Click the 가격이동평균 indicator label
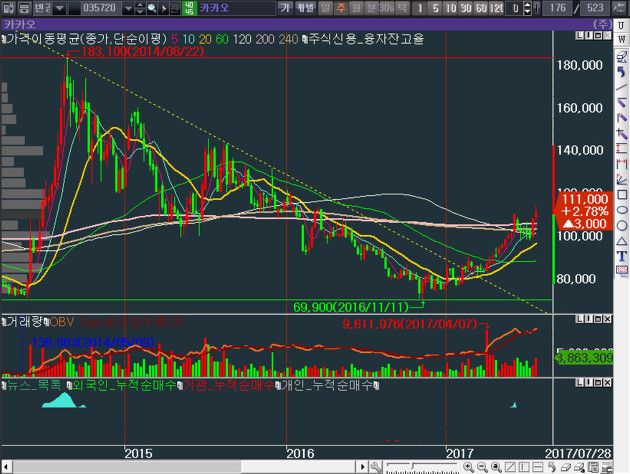 pyautogui.click(x=86, y=39)
